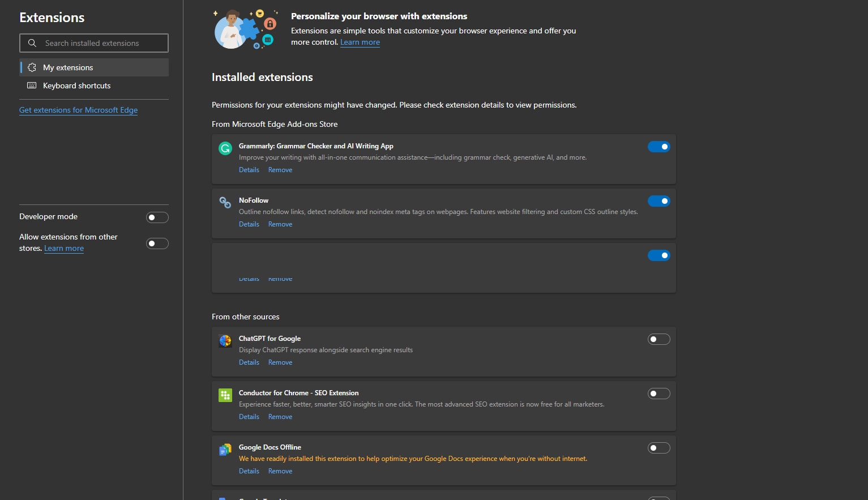Viewport: 868px width, 500px height.
Task: Enable Developer mode
Action: 157,217
